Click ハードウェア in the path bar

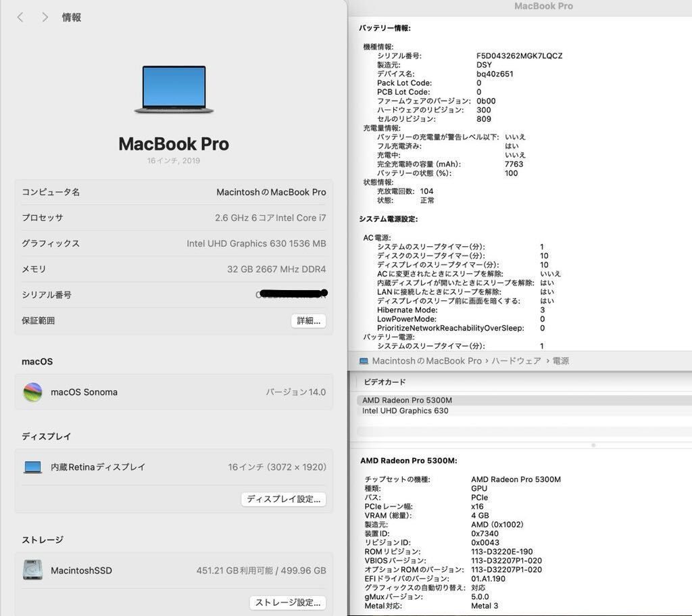point(516,361)
